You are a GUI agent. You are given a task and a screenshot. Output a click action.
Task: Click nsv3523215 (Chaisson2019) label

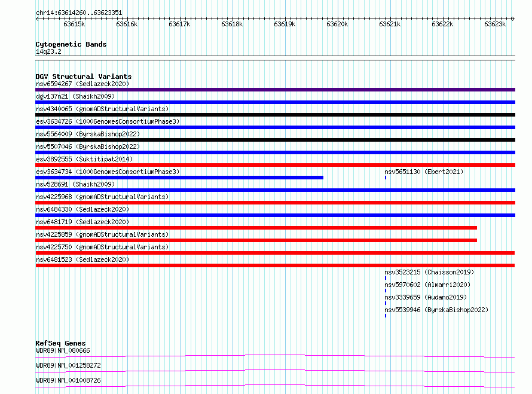pyautogui.click(x=429, y=272)
